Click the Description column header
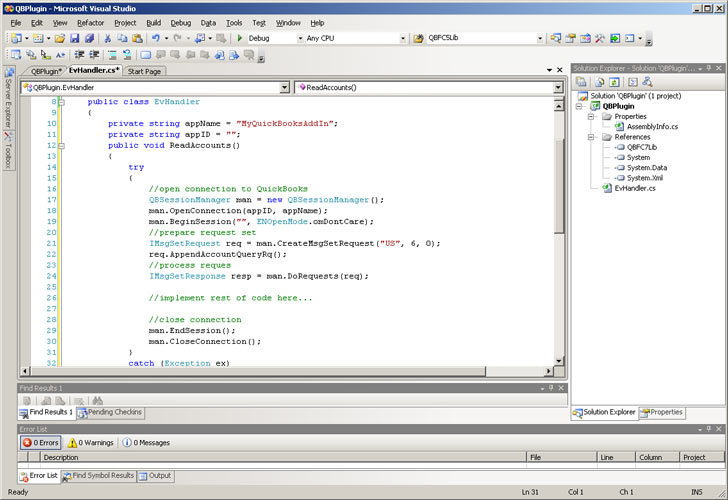 click(60, 457)
